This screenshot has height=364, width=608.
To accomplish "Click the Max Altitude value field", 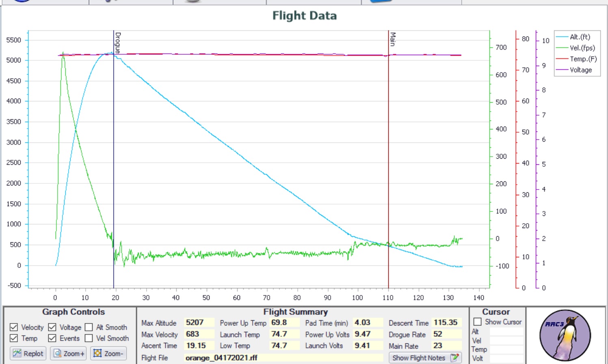I will point(199,323).
